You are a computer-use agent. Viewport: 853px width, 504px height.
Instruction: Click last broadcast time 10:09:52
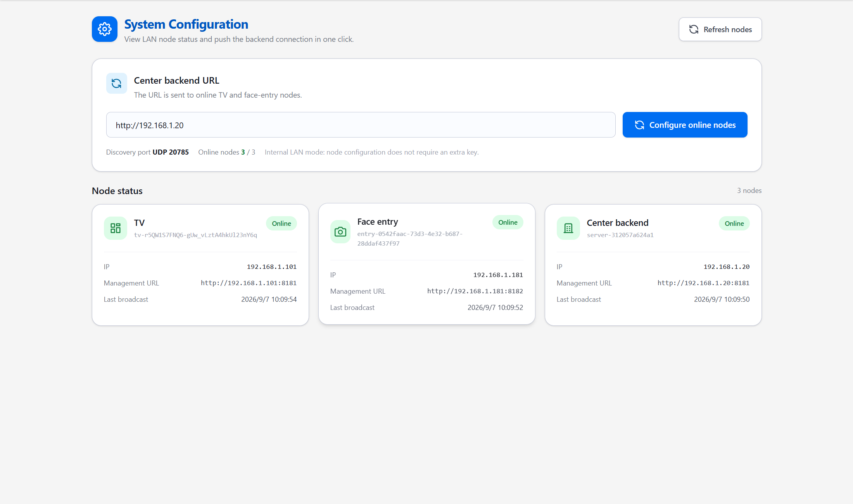(495, 308)
